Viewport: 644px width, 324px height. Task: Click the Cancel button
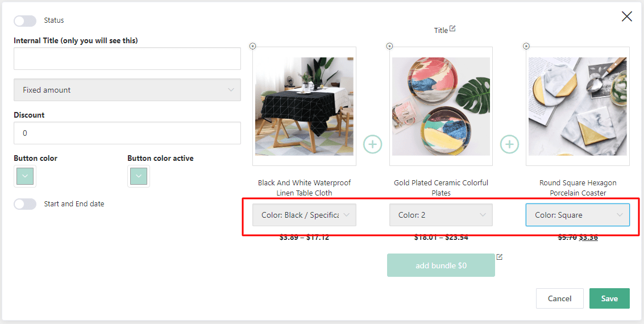coord(559,298)
